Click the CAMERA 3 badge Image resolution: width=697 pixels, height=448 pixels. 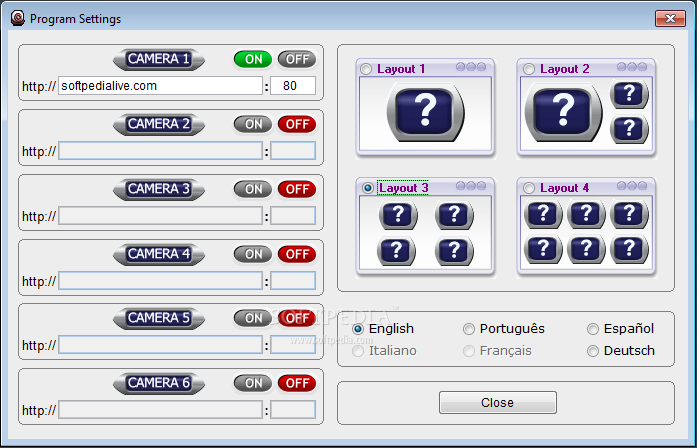(x=159, y=189)
